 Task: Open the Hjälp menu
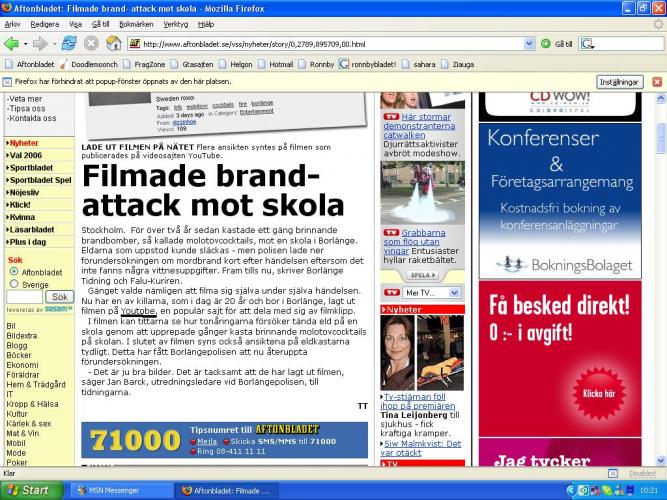tap(206, 24)
